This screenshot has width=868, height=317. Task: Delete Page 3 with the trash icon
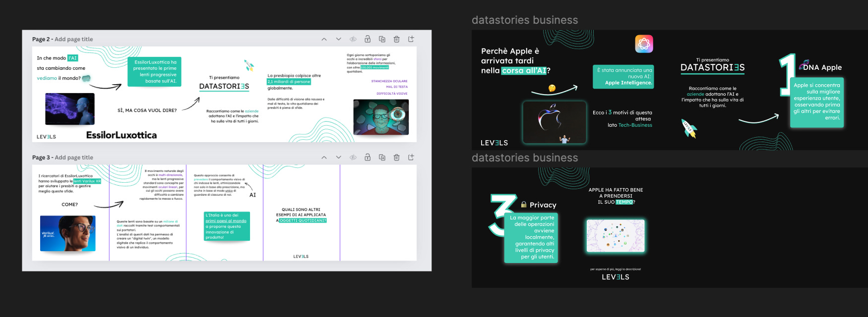(x=396, y=158)
